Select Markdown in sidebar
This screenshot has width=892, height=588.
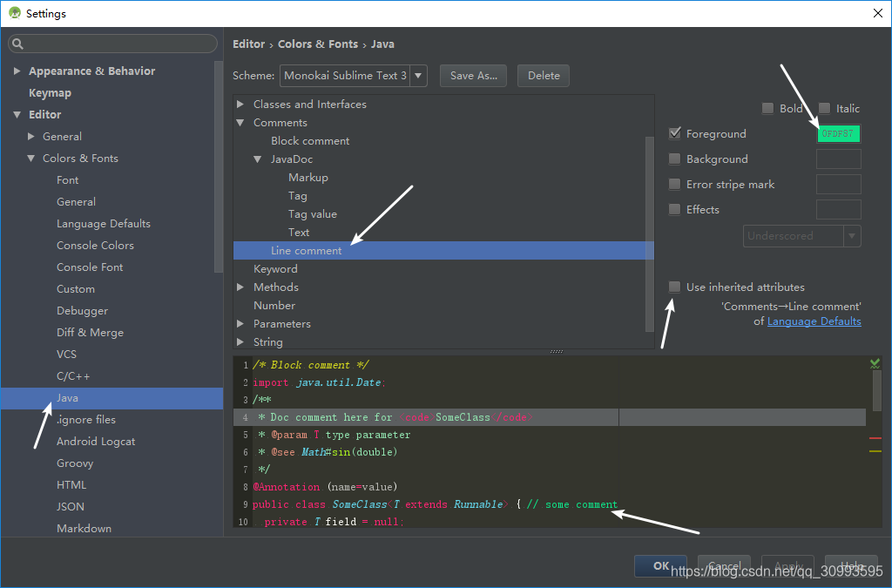(x=84, y=528)
